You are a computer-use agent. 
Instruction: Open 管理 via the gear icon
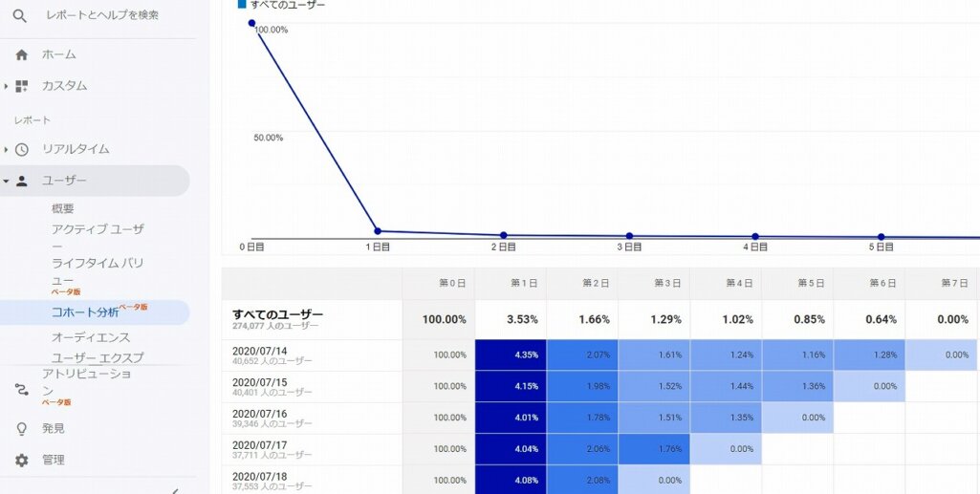[21, 461]
